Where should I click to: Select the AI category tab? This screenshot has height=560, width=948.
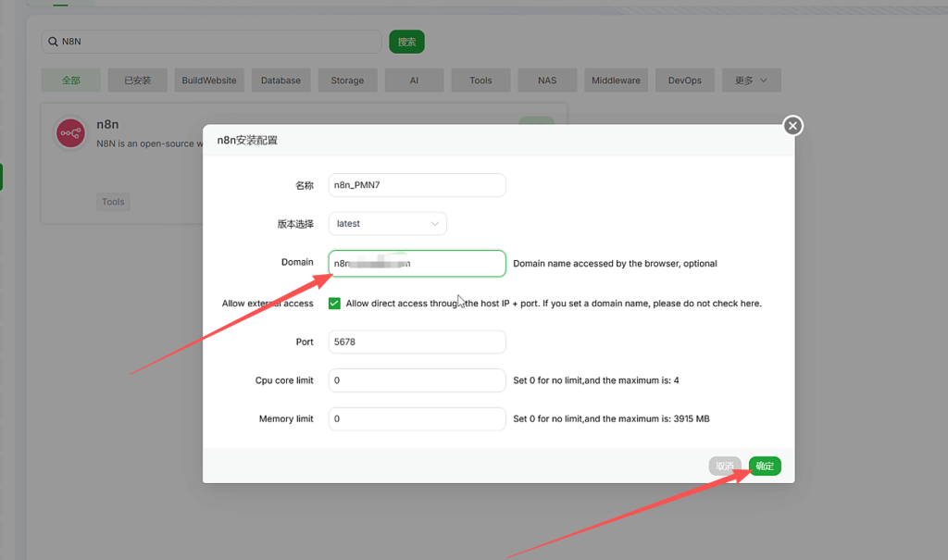click(x=414, y=81)
